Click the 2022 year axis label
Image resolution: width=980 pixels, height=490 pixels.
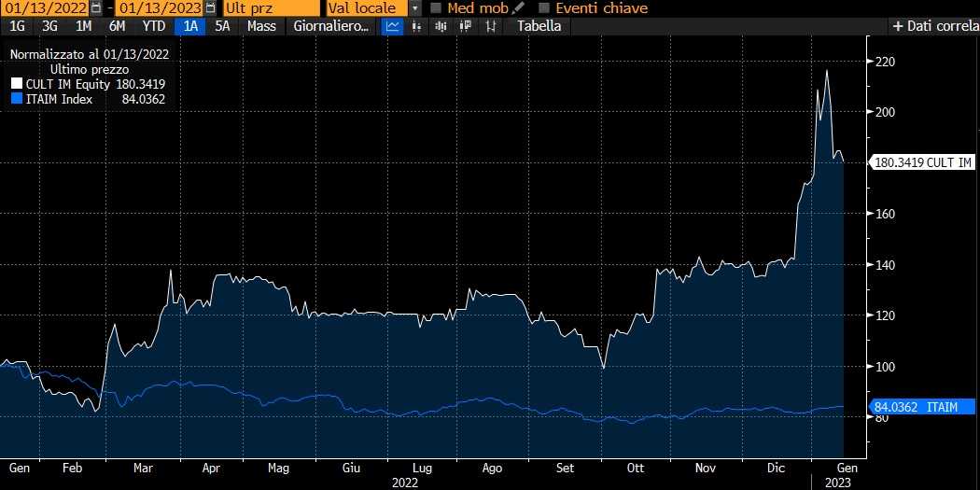[405, 483]
